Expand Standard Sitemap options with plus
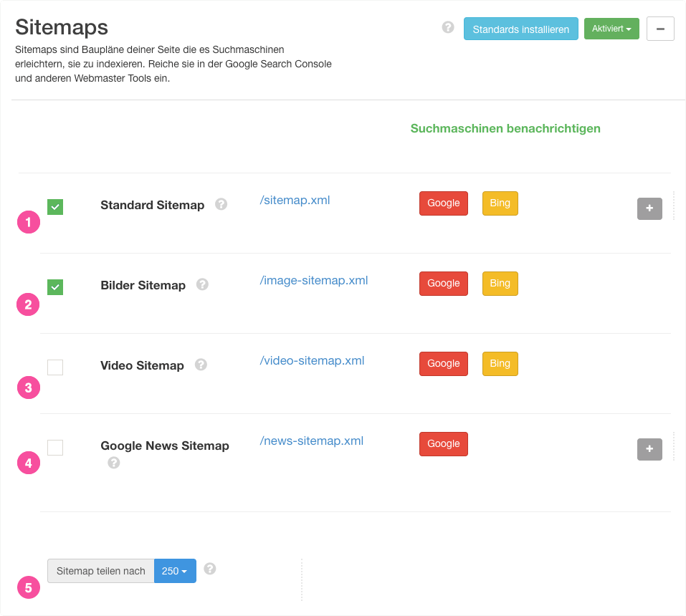 (649, 208)
